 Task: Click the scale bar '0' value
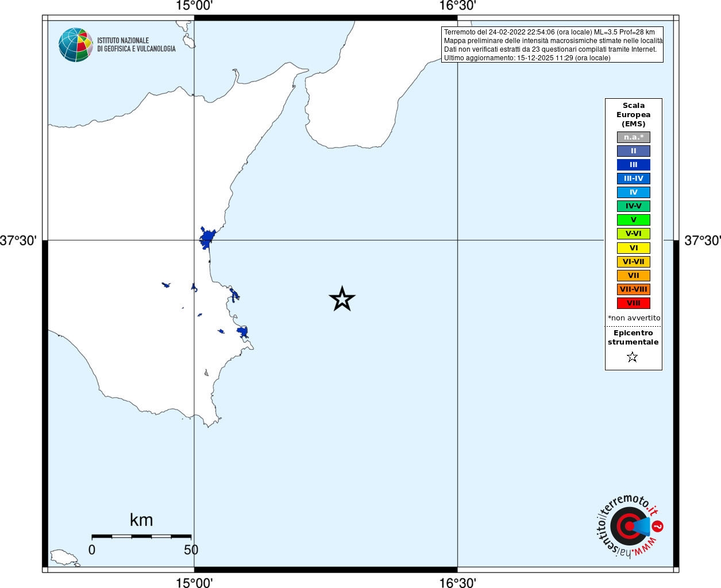pyautogui.click(x=92, y=550)
